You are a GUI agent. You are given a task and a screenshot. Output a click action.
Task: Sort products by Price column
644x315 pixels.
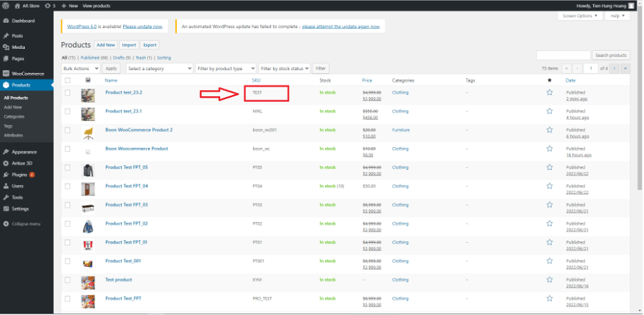tap(367, 80)
